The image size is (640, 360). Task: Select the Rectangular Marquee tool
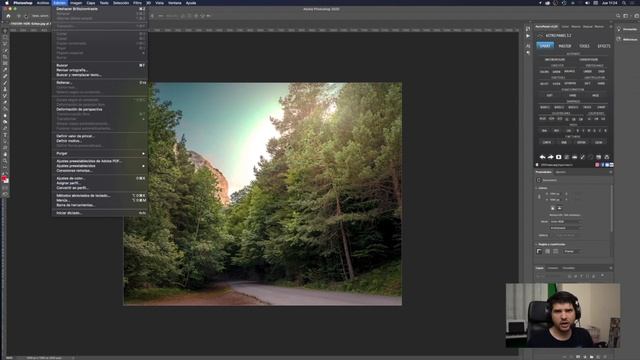coord(5,38)
